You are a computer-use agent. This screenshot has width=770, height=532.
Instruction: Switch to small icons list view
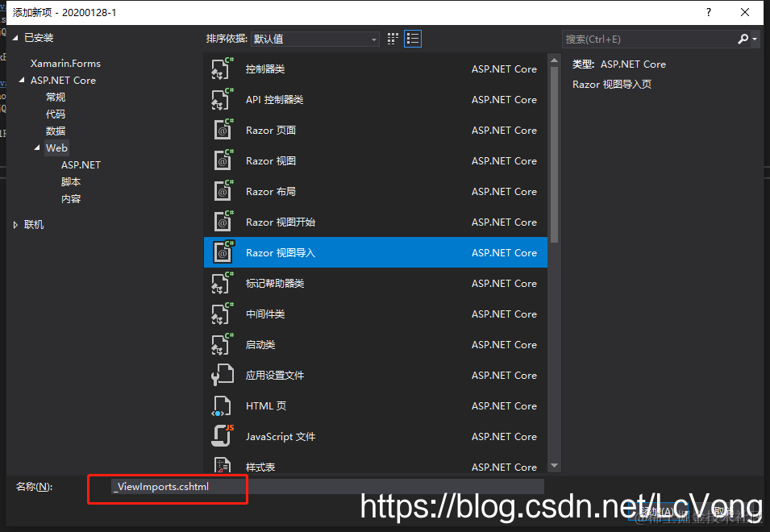tap(413, 39)
